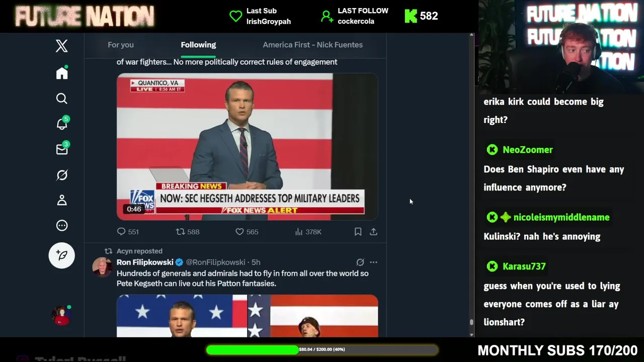Image resolution: width=644 pixels, height=362 pixels.
Task: Open America First - Nick Fuentes tab
Action: point(312,45)
